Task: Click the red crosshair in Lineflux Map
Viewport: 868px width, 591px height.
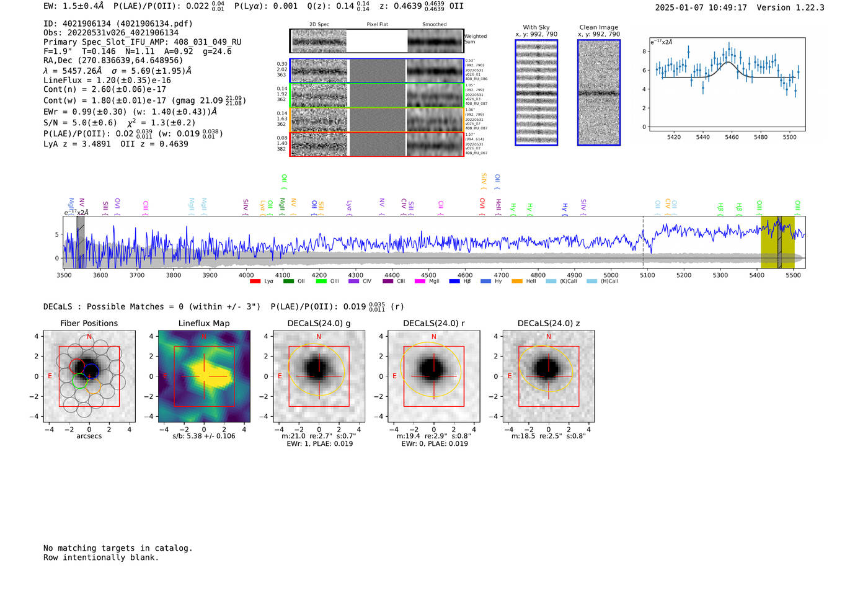Action: pyautogui.click(x=204, y=376)
